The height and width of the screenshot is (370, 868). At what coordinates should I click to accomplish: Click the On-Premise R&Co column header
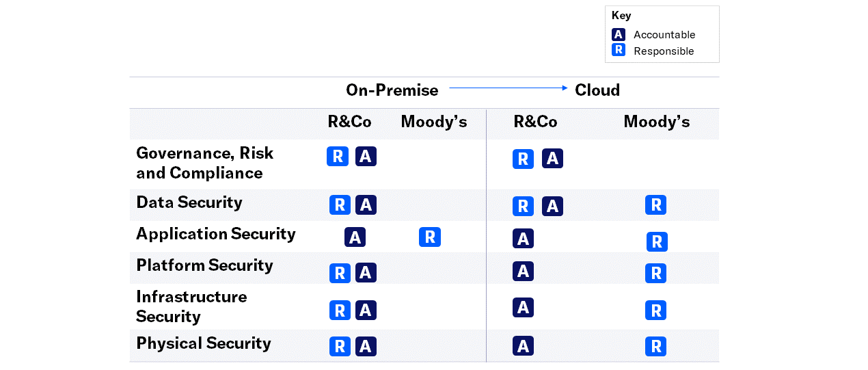pyautogui.click(x=349, y=122)
